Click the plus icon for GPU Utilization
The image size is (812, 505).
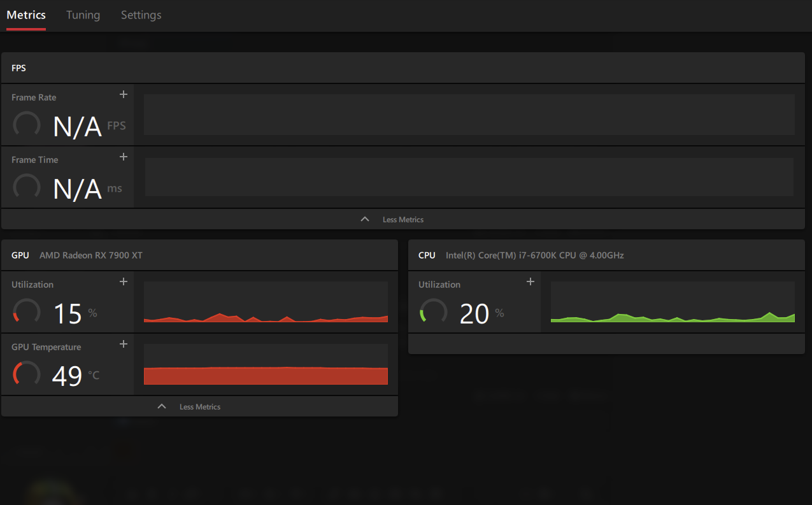124,281
